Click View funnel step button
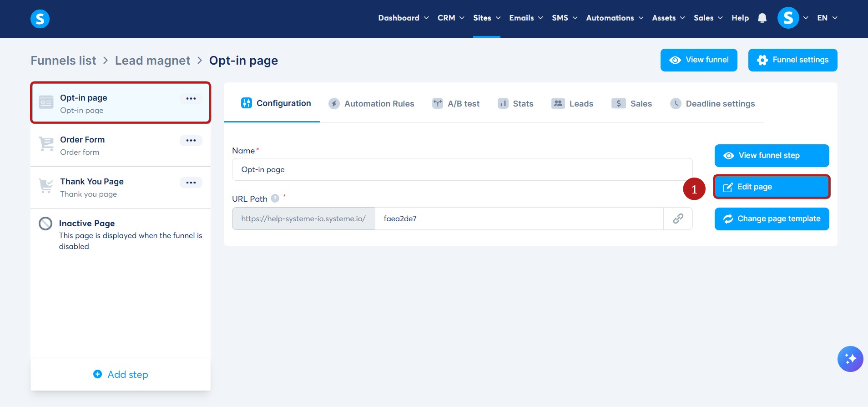The height and width of the screenshot is (407, 868). (772, 156)
